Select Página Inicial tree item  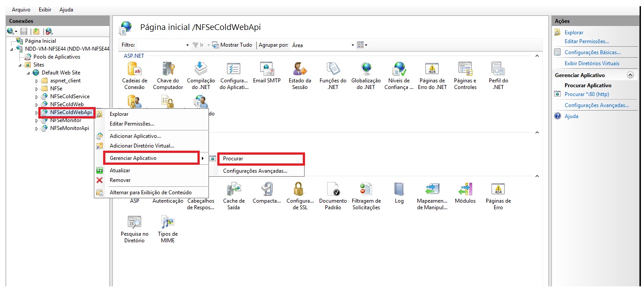41,41
